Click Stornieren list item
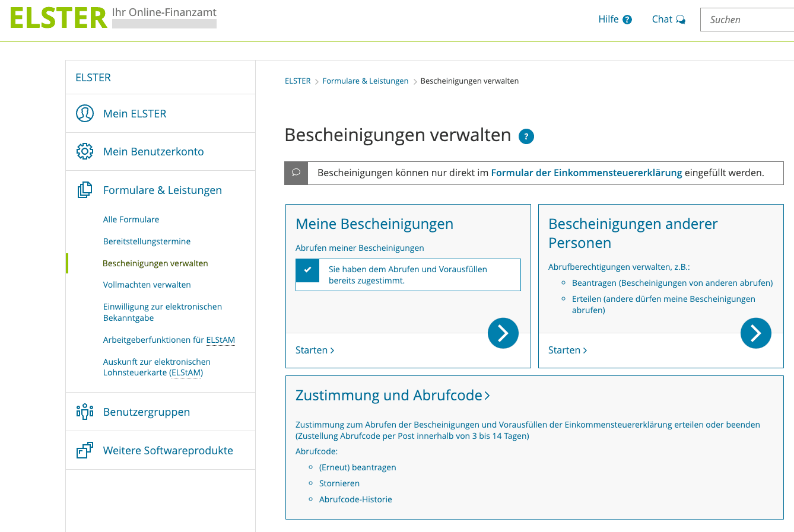Viewport: 794px width, 532px height. coord(339,483)
